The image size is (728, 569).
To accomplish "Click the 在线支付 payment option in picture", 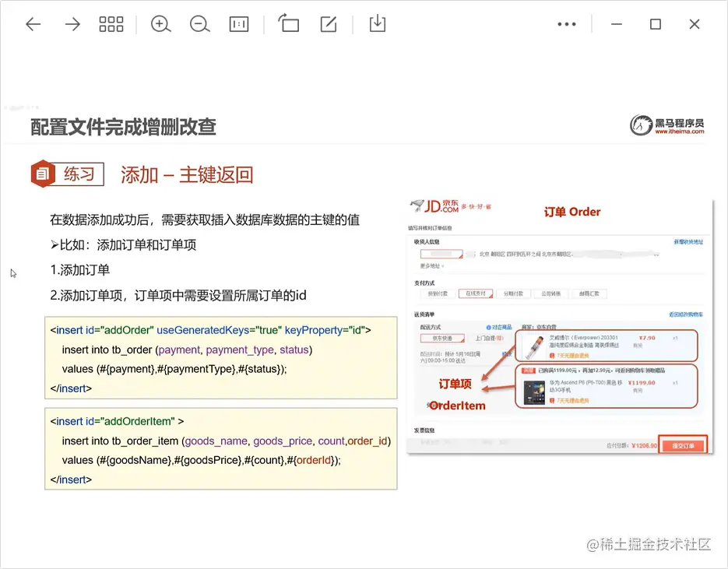I will tap(476, 293).
